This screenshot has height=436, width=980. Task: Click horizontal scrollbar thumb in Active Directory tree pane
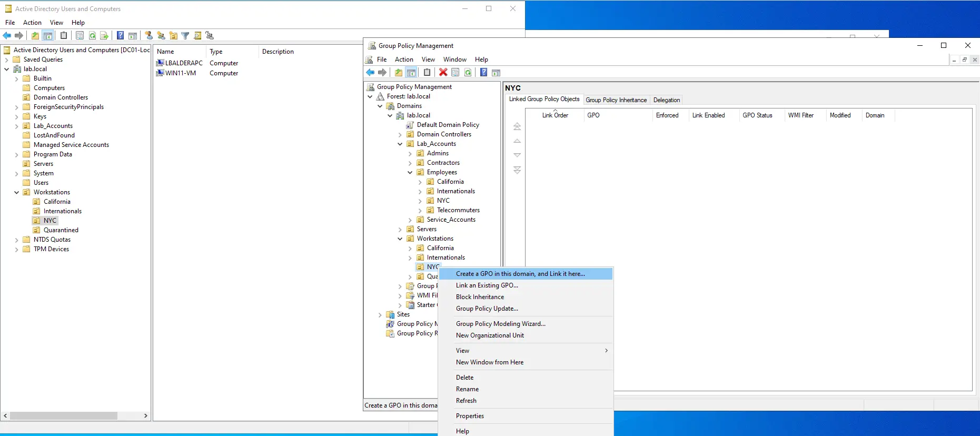point(64,416)
